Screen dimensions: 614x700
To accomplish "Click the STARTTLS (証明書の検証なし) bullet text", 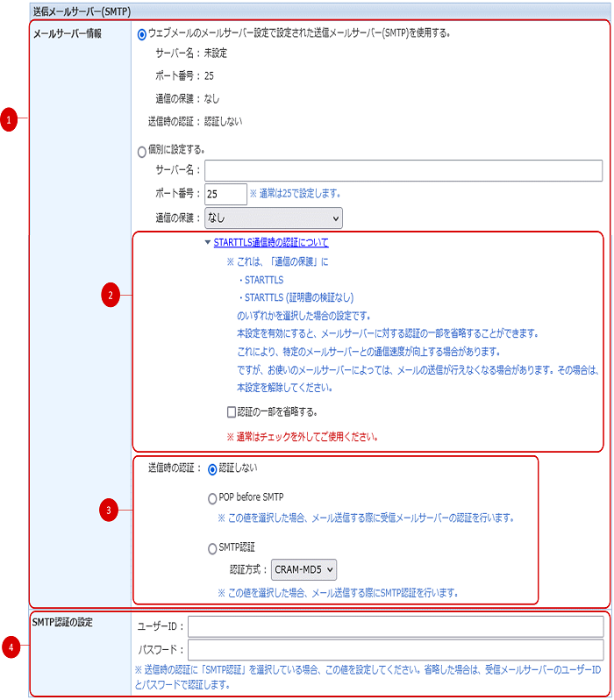I will (x=296, y=297).
